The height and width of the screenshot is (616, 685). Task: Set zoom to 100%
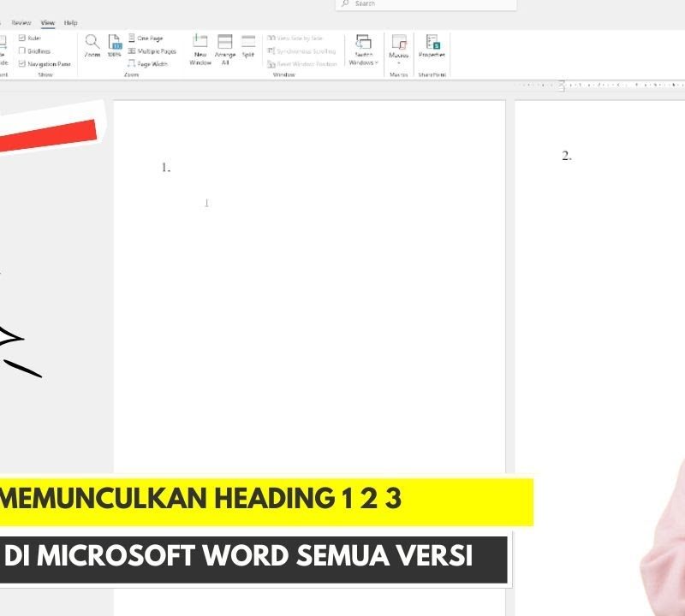tap(115, 46)
